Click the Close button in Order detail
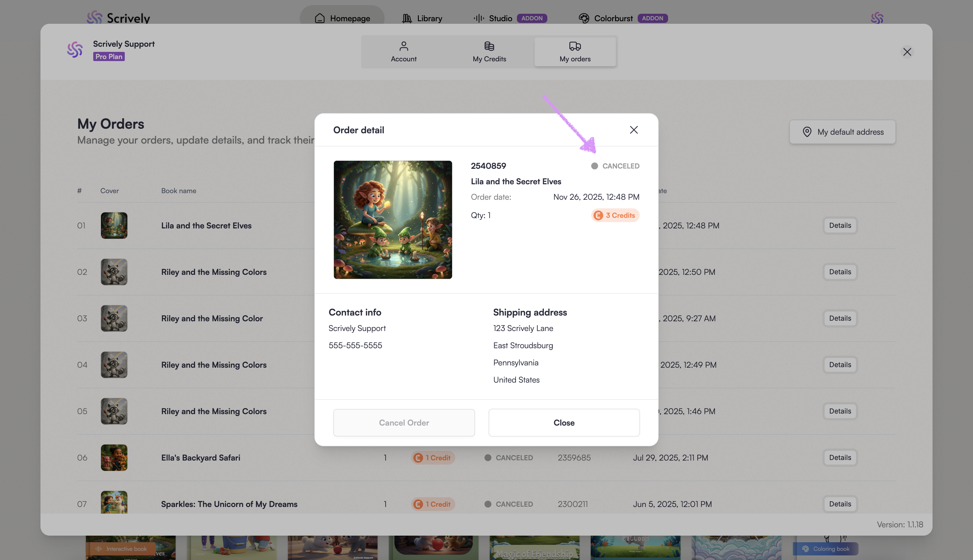 pos(564,422)
